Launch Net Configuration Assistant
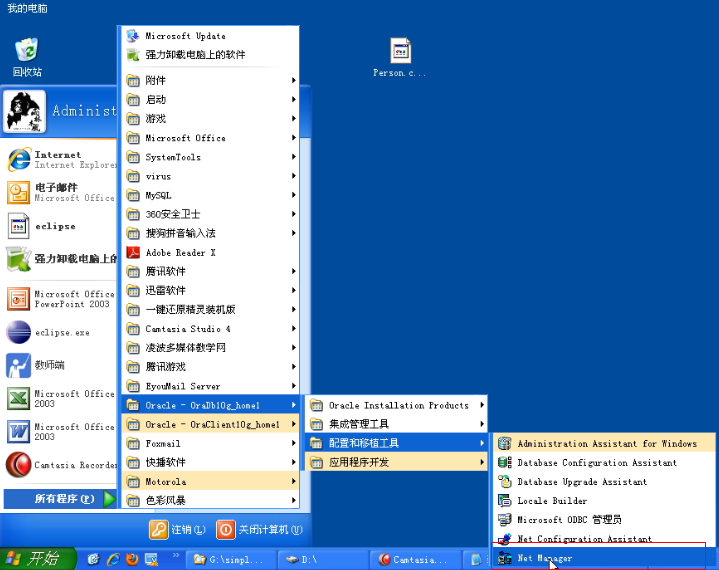Screen dimensions: 719x570 coord(603,538)
